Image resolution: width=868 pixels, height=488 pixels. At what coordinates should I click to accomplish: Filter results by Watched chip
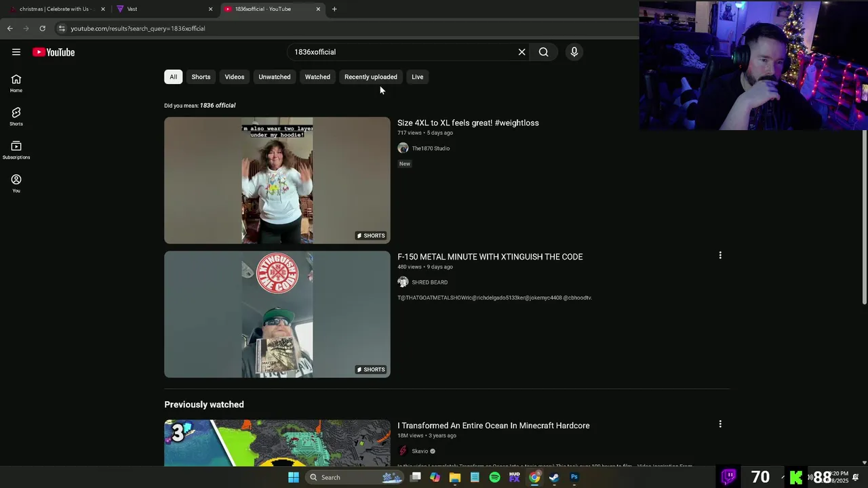(x=317, y=77)
